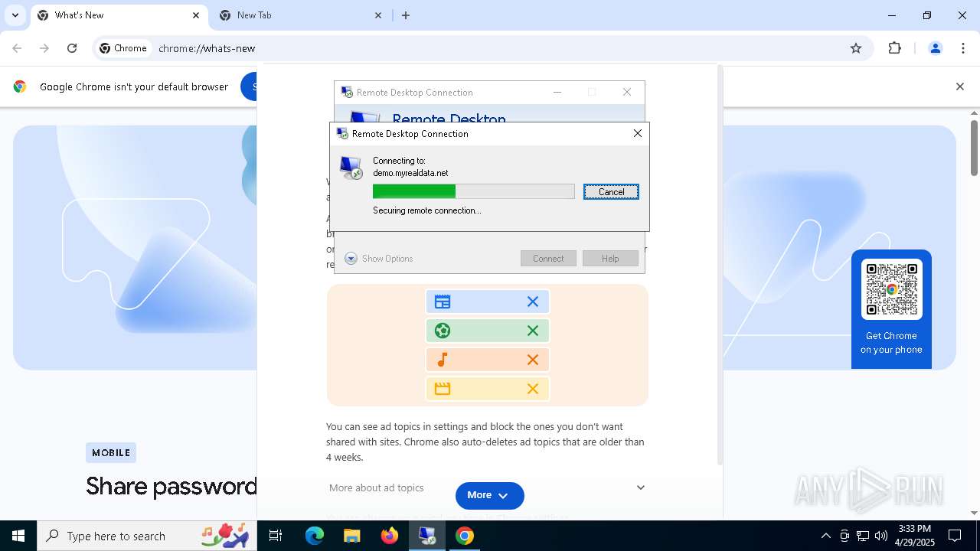Bookmark this page with star icon

(x=856, y=48)
